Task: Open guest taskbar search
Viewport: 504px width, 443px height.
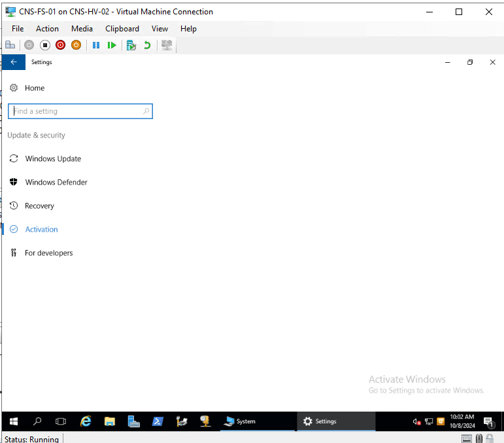Action: tap(37, 421)
